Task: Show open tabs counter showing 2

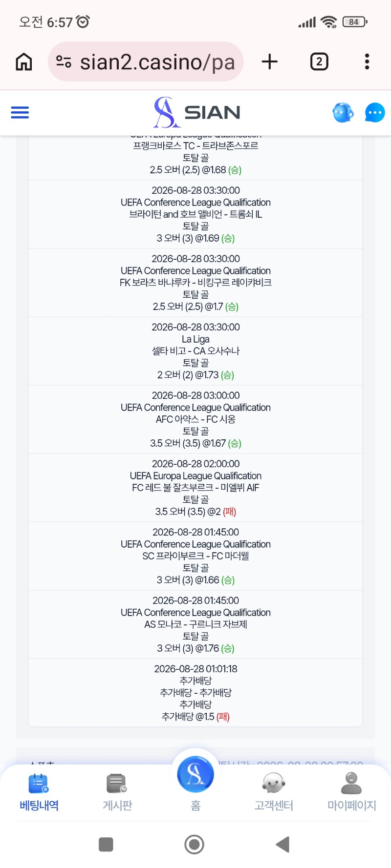Action: tap(319, 62)
